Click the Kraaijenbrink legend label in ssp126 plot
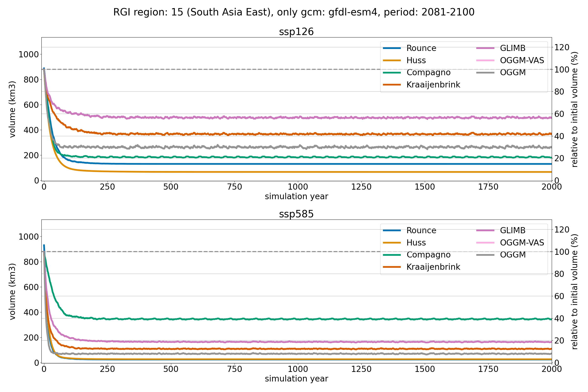The image size is (588, 392). click(433, 85)
